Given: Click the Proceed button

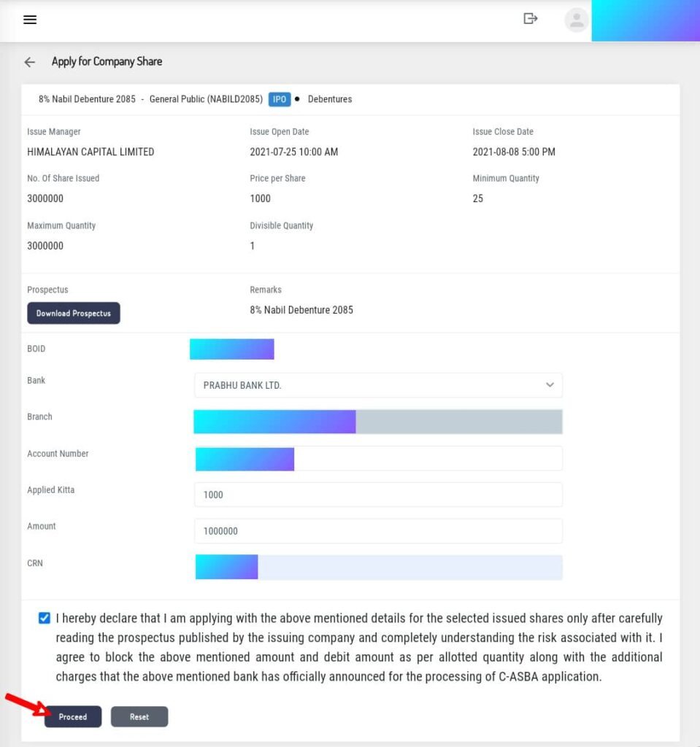Looking at the screenshot, I should coord(73,716).
